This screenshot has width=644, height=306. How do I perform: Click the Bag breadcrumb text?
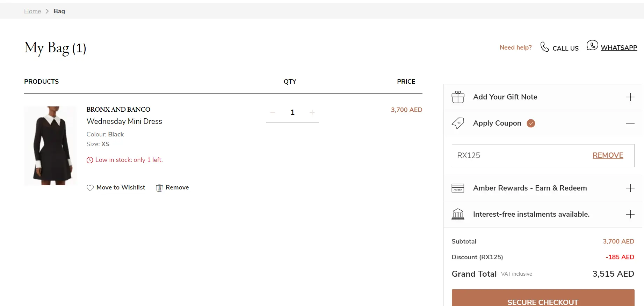click(x=59, y=11)
